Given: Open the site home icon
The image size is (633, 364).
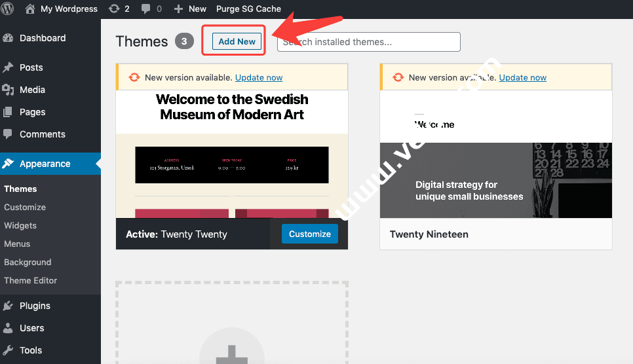Looking at the screenshot, I should coord(30,9).
